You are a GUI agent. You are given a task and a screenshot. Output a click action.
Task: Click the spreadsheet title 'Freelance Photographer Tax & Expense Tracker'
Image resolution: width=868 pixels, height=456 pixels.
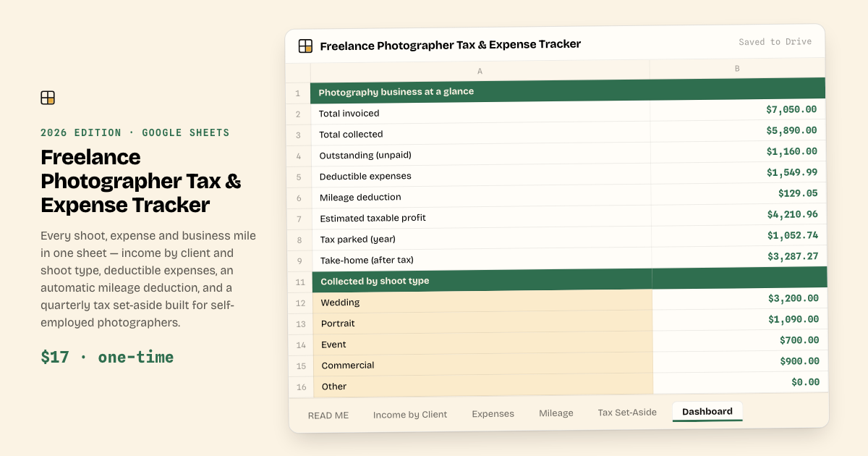[x=450, y=45]
